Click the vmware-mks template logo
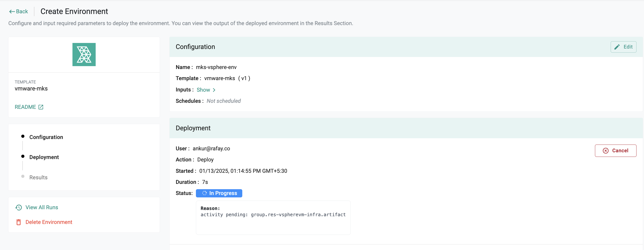644x250 pixels. click(x=84, y=55)
